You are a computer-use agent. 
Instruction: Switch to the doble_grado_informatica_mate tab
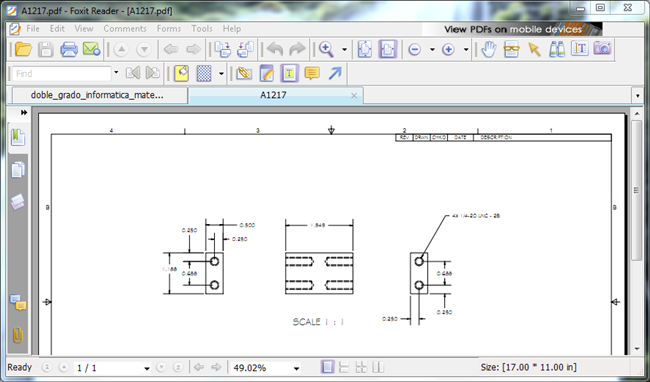pyautogui.click(x=97, y=95)
